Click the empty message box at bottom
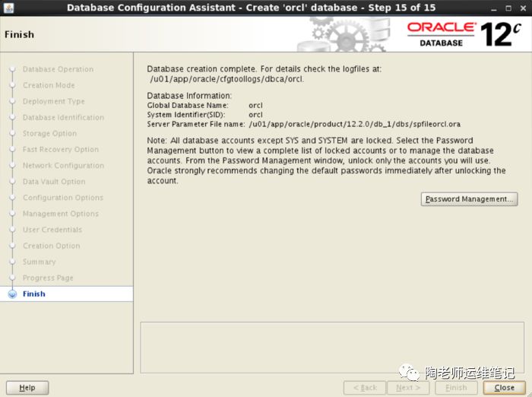The image size is (532, 397). click(332, 348)
